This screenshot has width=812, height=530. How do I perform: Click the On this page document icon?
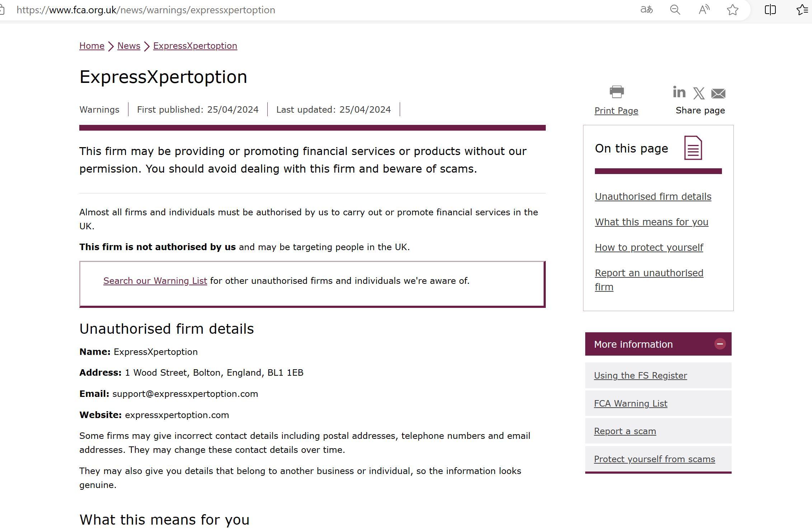click(x=693, y=148)
